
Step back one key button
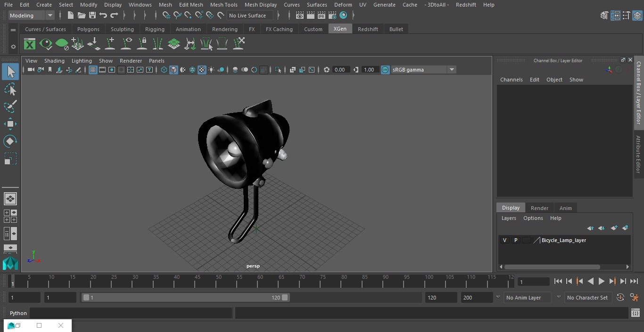[579, 281]
